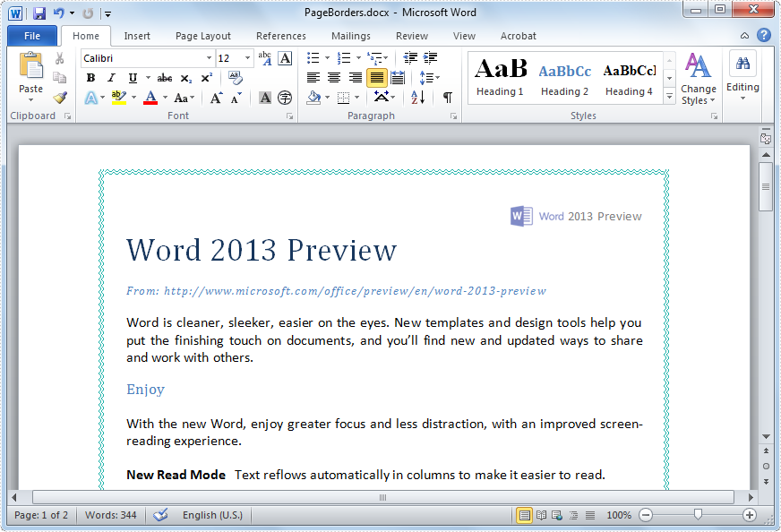
Task: Apply the Heading 4 style
Action: pos(629,77)
